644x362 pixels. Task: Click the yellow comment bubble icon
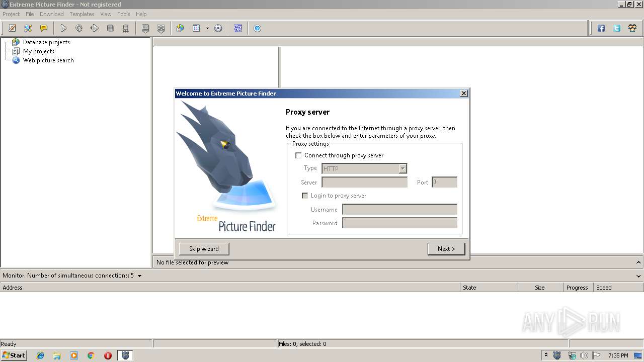pos(44,29)
